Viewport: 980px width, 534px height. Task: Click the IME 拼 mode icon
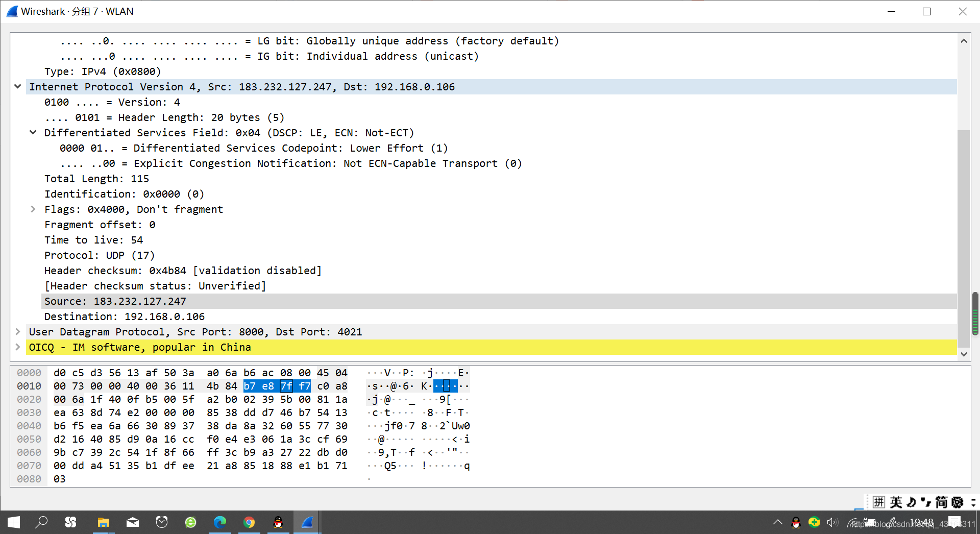pyautogui.click(x=878, y=502)
